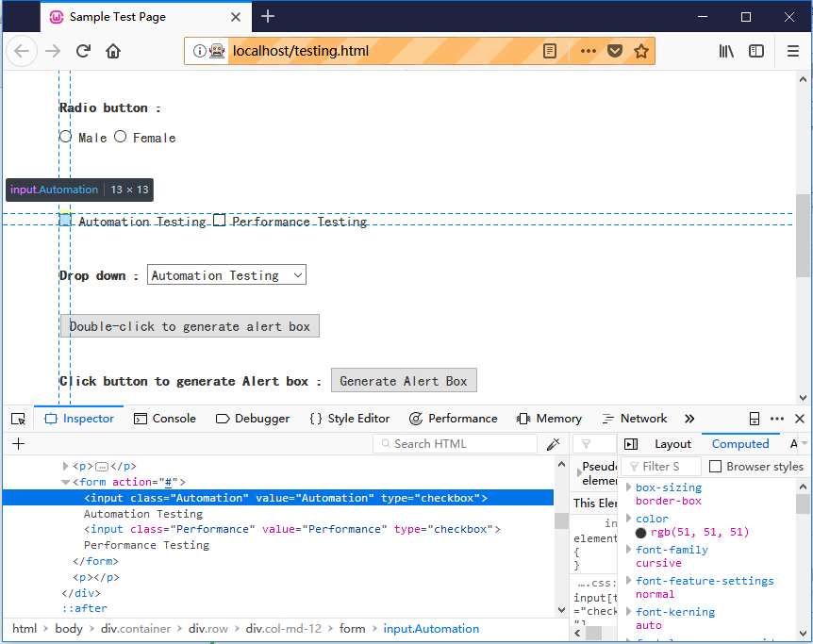Toggle reader view icon in address bar
This screenshot has width=813, height=644.
tap(550, 51)
